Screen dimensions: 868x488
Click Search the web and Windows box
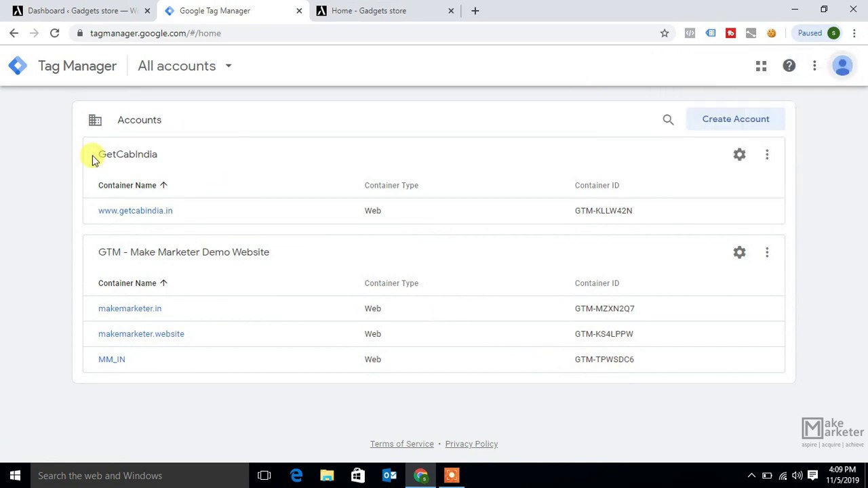[139, 476]
